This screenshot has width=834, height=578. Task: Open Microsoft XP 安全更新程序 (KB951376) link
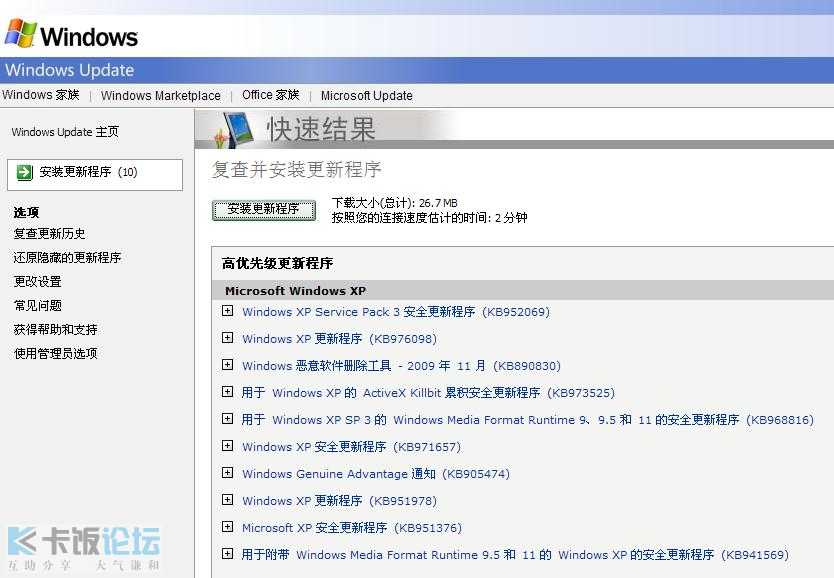352,528
